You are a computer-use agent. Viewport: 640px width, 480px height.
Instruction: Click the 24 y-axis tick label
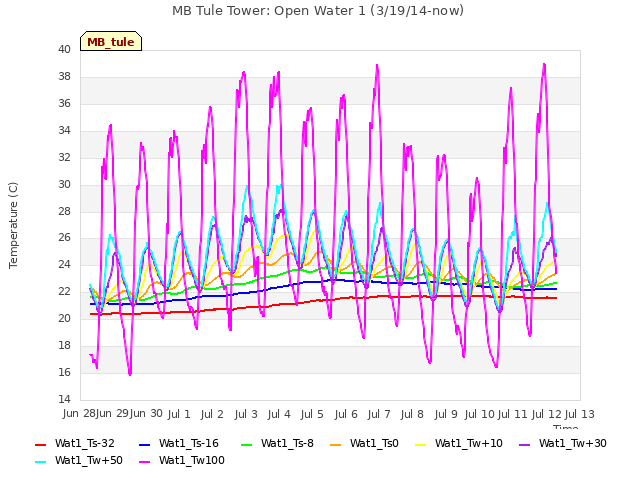(x=64, y=264)
